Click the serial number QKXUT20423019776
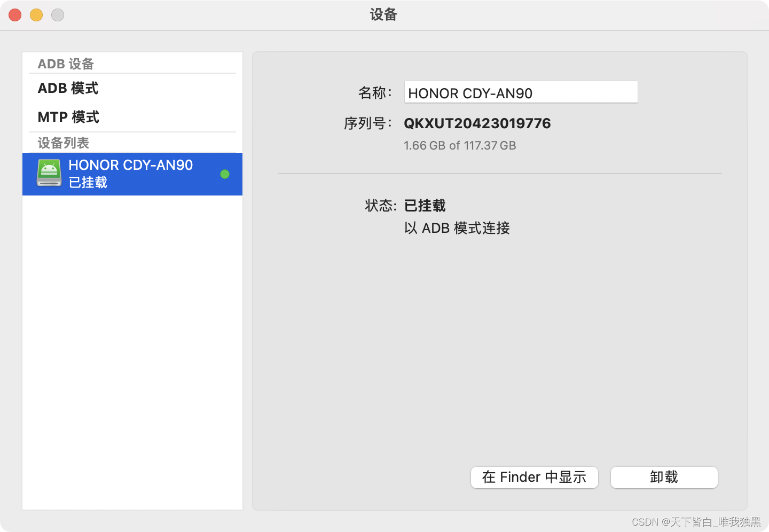This screenshot has width=769, height=532. (x=477, y=123)
